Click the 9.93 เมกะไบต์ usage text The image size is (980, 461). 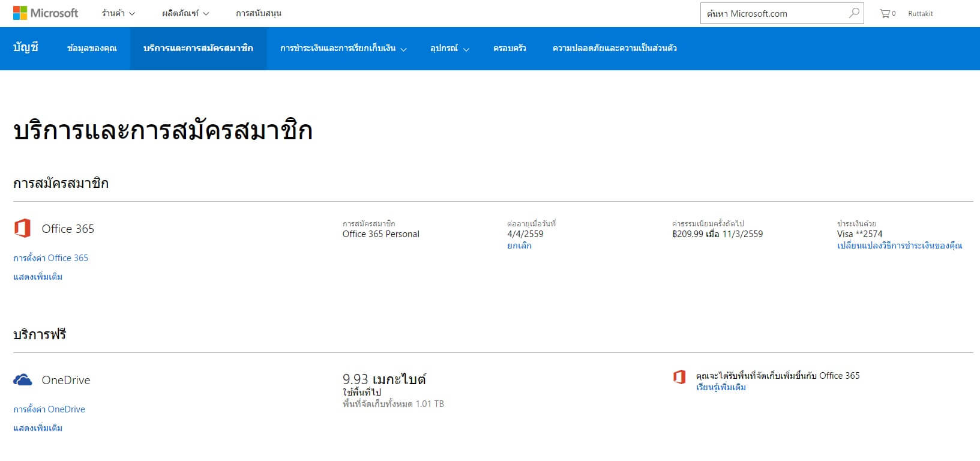[384, 379]
